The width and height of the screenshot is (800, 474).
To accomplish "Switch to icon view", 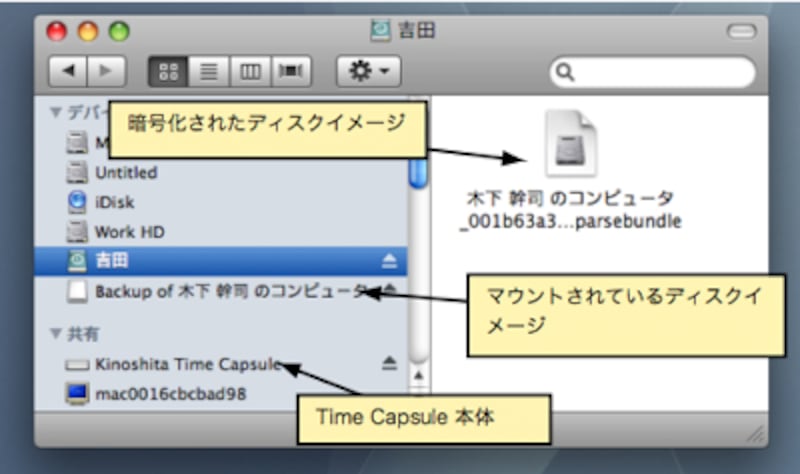I will pyautogui.click(x=168, y=71).
